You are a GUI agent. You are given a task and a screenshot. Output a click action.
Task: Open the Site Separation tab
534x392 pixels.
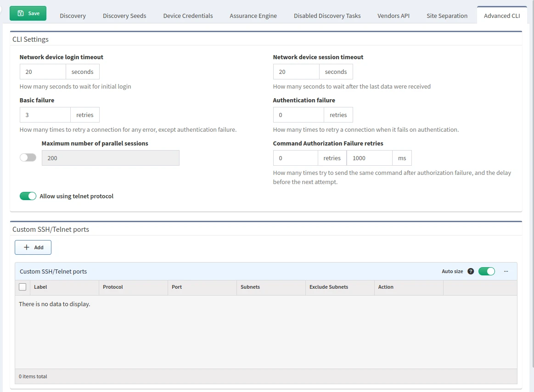(x=447, y=16)
